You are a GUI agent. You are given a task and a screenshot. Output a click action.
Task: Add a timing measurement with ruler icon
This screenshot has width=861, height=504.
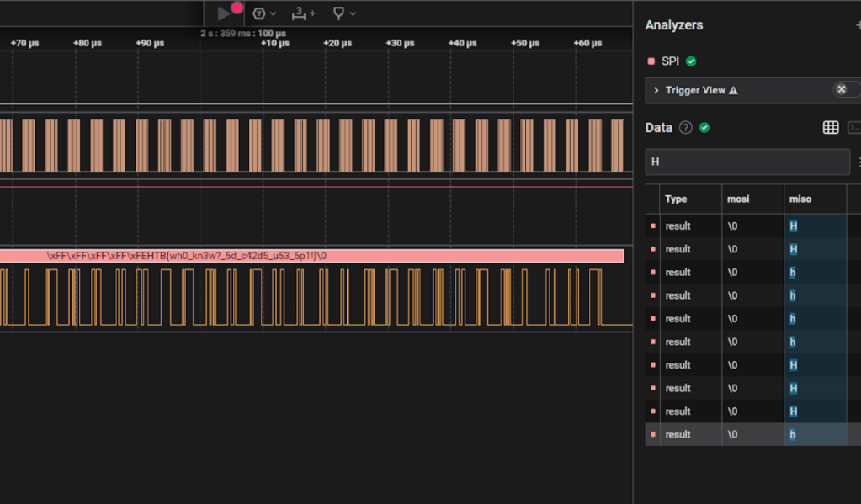click(x=303, y=13)
